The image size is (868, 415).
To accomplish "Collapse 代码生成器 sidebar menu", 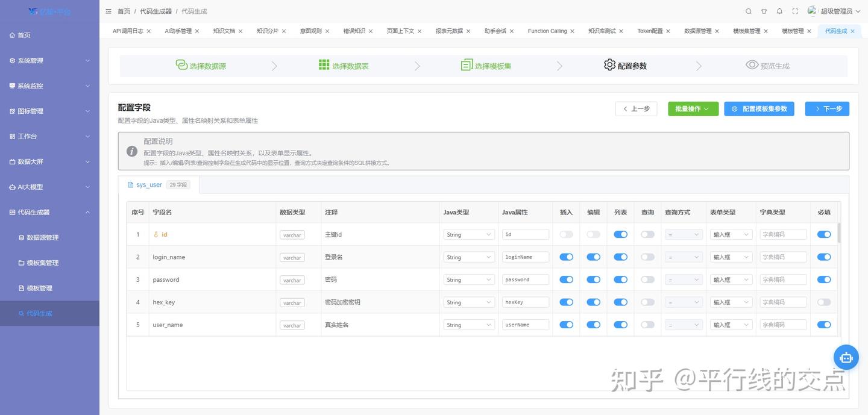I will tap(49, 213).
